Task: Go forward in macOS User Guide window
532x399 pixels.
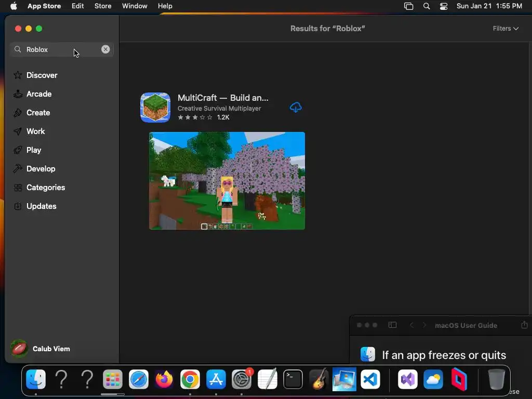Action: click(424, 325)
